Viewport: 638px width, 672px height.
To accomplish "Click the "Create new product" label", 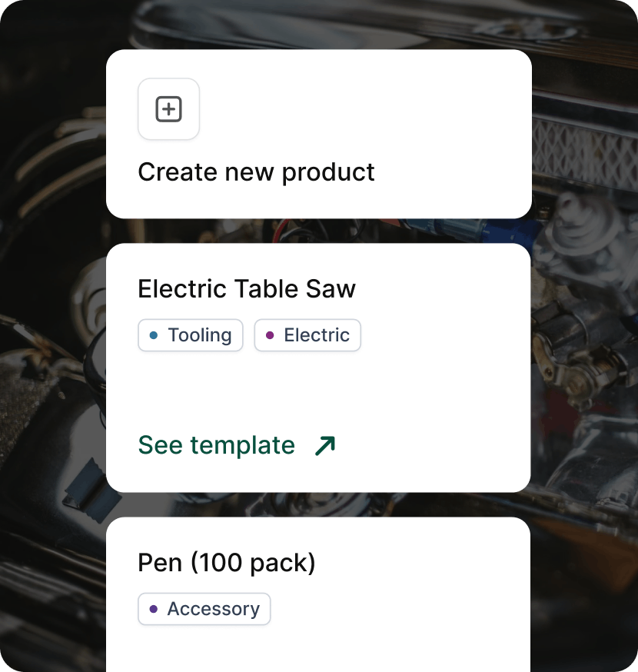I will [x=256, y=172].
